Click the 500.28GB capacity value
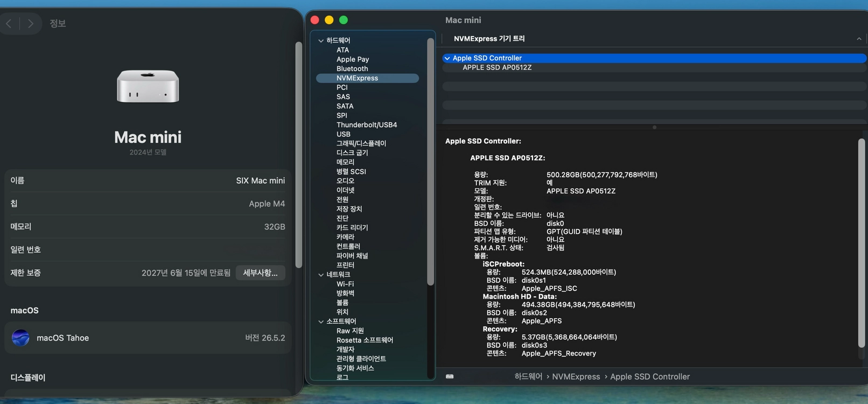The image size is (868, 404). point(602,175)
